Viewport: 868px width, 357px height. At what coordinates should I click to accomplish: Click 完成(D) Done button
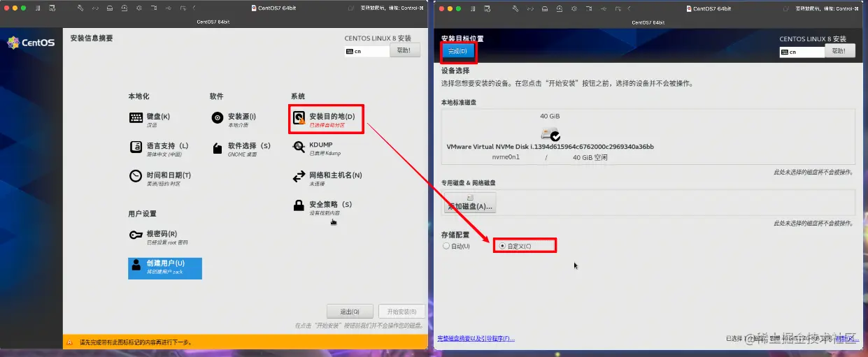click(x=459, y=52)
